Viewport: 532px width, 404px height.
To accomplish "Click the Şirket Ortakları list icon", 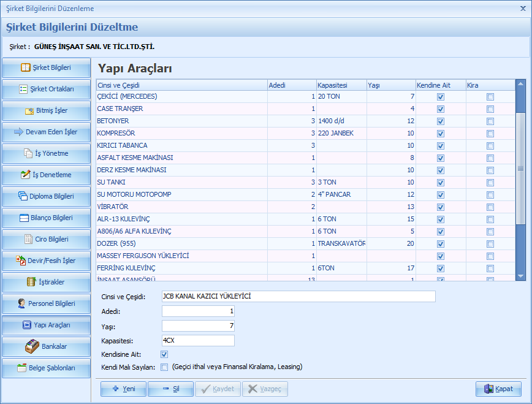I will click(x=24, y=89).
